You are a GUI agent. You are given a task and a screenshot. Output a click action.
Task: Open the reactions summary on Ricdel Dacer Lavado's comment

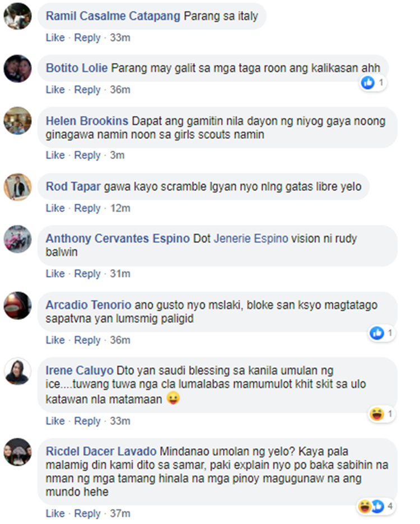click(x=376, y=506)
